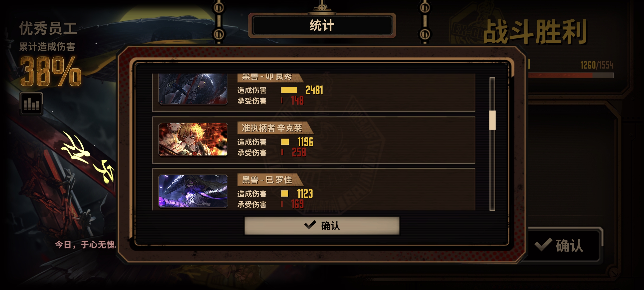Select the 准执柄者 辛克莱 portrait thumbnail
644x290 pixels.
coord(193,139)
